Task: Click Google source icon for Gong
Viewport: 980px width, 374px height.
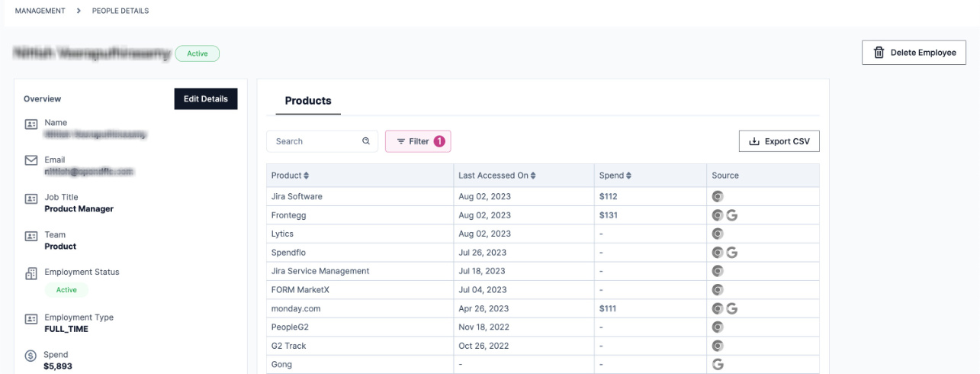Action: [717, 365]
